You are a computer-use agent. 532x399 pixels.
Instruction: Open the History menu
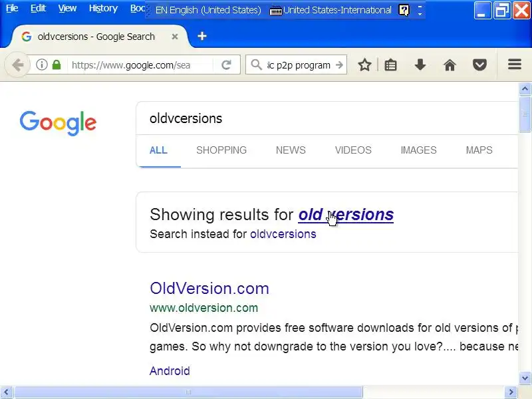coord(103,8)
